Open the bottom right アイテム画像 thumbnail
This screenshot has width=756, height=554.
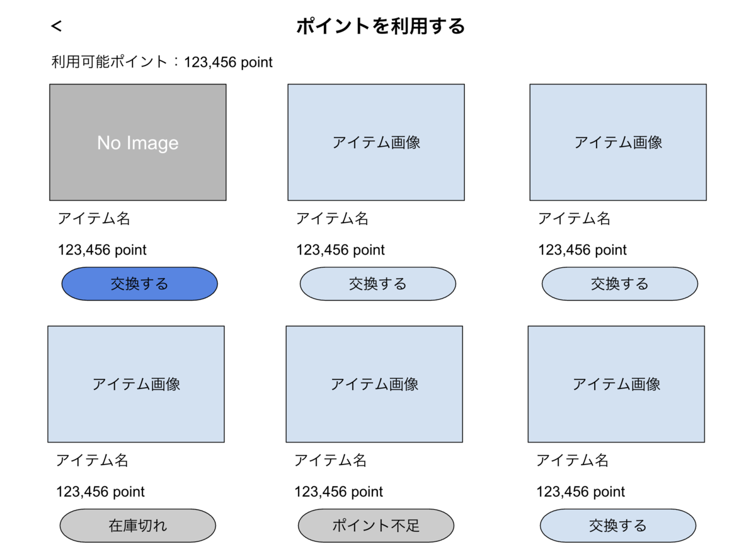point(617,383)
